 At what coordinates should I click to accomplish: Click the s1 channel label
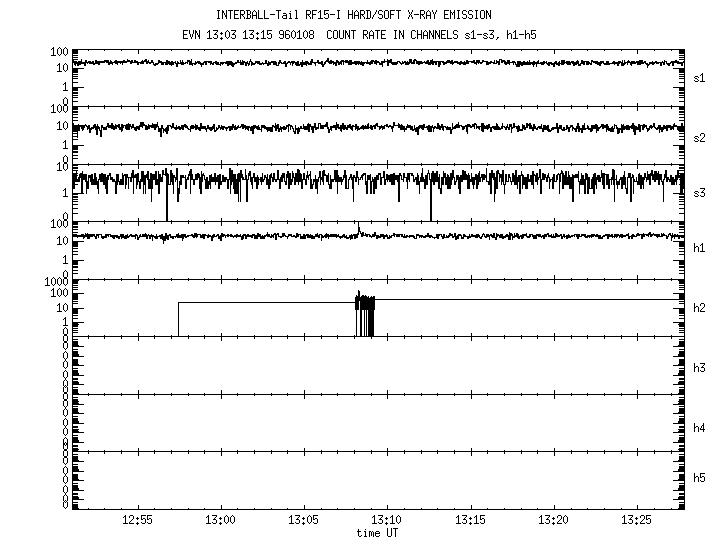click(x=700, y=77)
